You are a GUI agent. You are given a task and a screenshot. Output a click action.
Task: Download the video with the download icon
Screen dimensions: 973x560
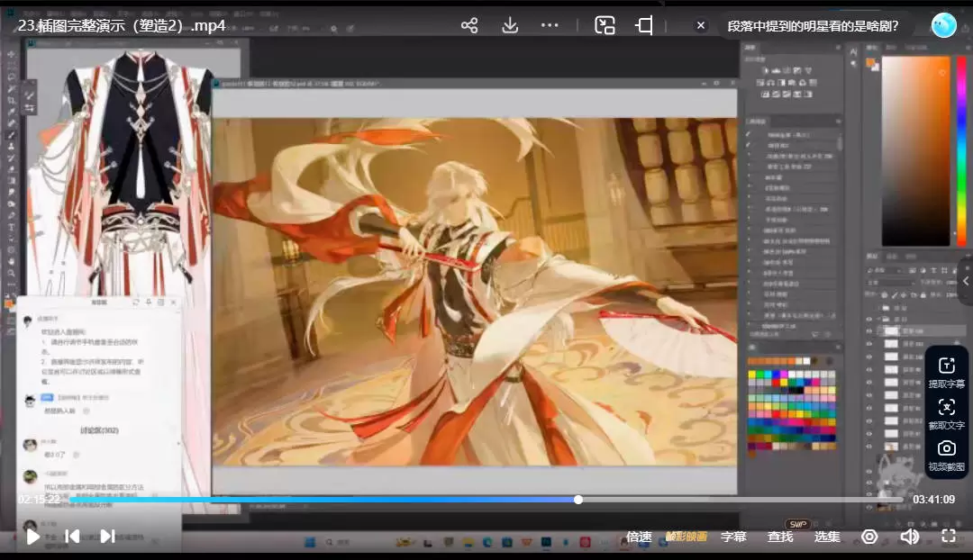tap(510, 25)
